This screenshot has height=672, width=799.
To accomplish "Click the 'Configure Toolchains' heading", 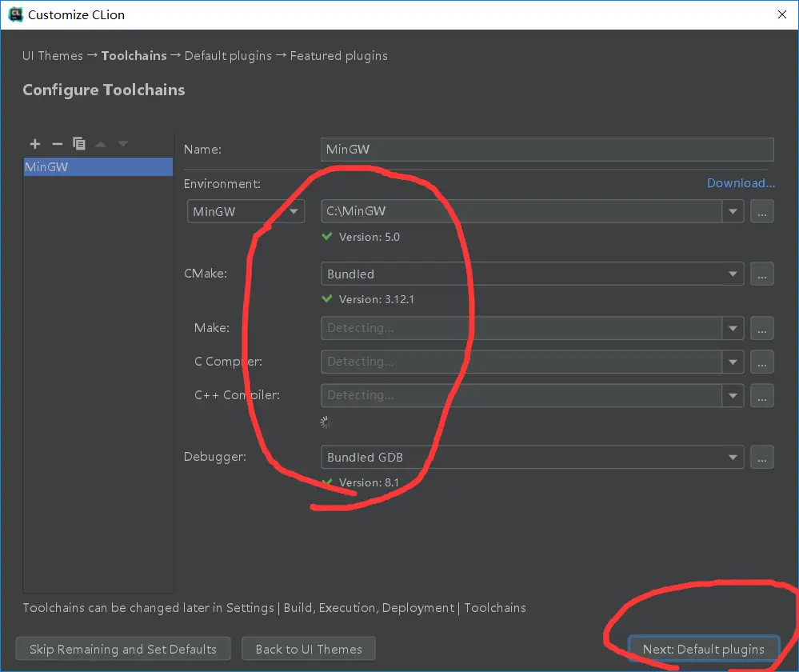I will pyautogui.click(x=104, y=90).
